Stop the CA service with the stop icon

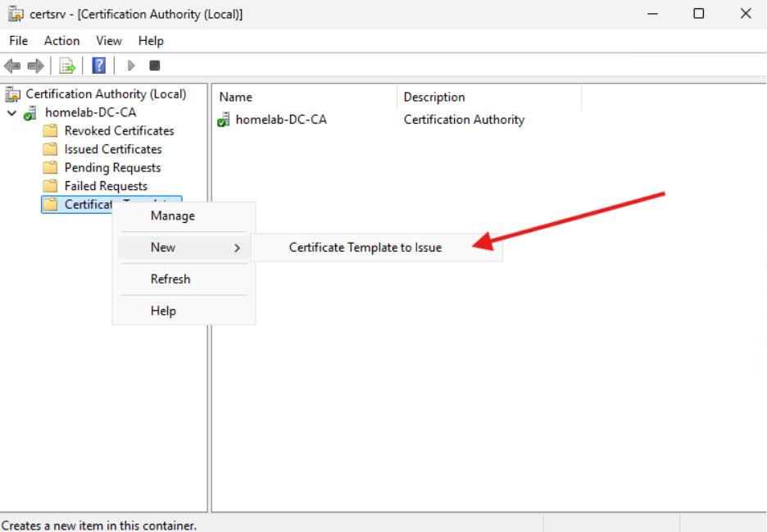click(154, 66)
